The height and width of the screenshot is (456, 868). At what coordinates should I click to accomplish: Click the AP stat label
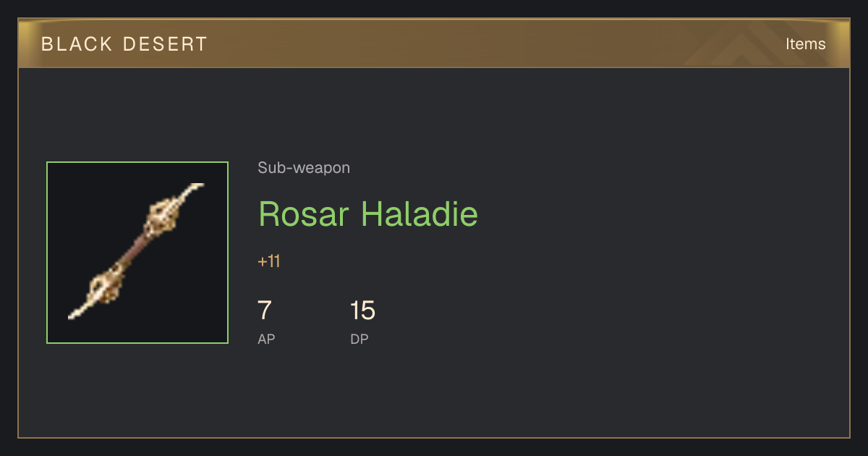[x=266, y=339]
